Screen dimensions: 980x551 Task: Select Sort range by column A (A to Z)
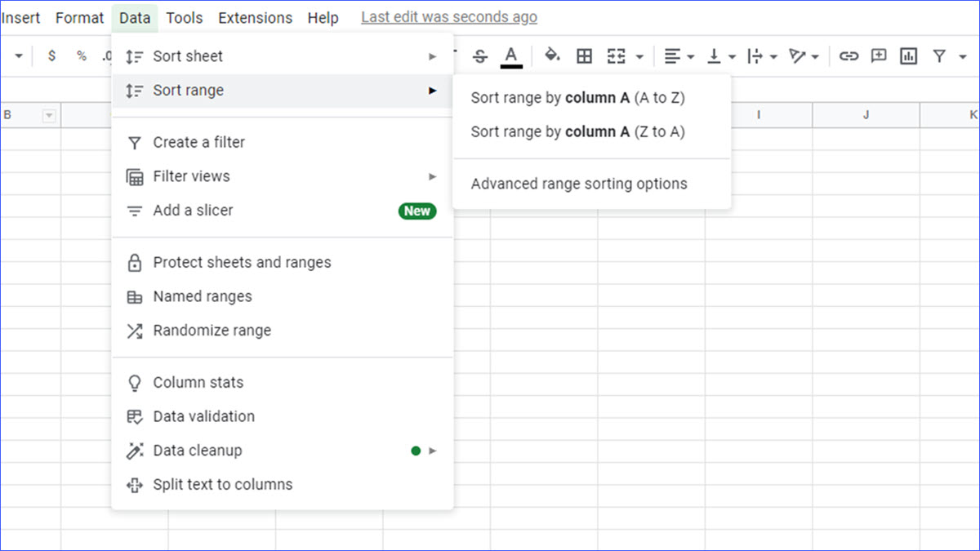577,98
